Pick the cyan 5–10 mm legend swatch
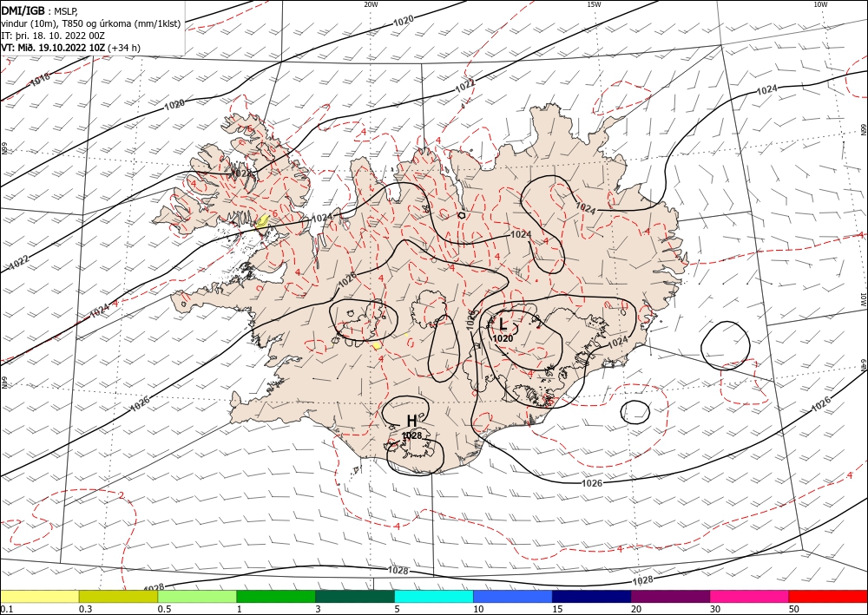The width and height of the screenshot is (868, 615). pyautogui.click(x=434, y=596)
